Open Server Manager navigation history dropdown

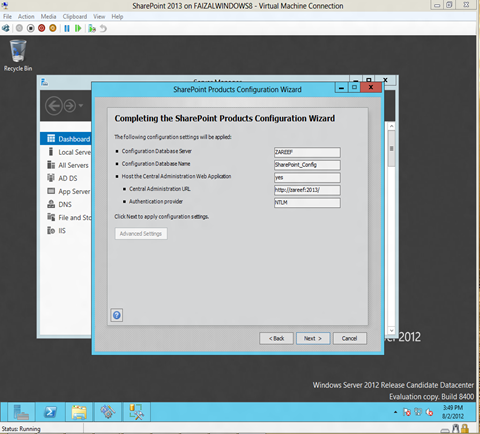tap(81, 106)
